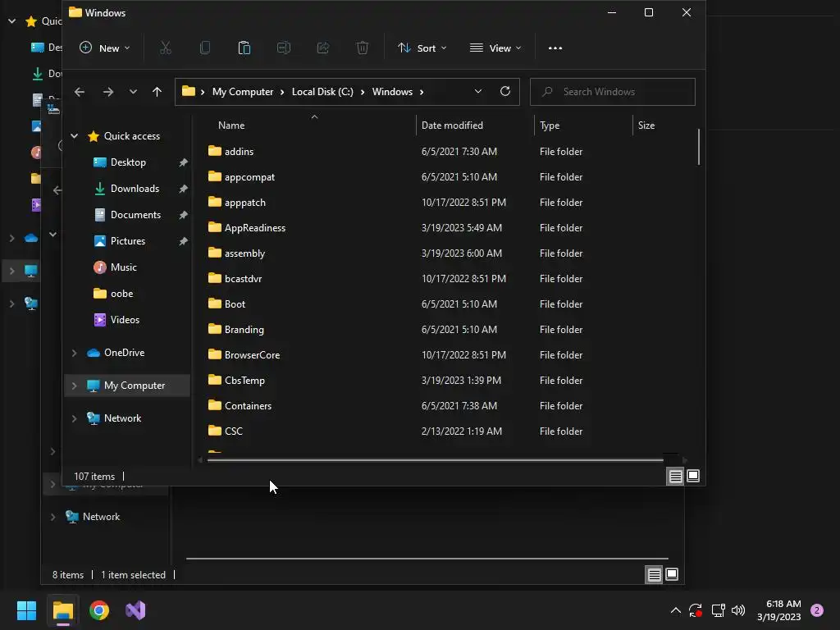The image size is (840, 630).
Task: Select Music in navigation pane
Action: (123, 267)
